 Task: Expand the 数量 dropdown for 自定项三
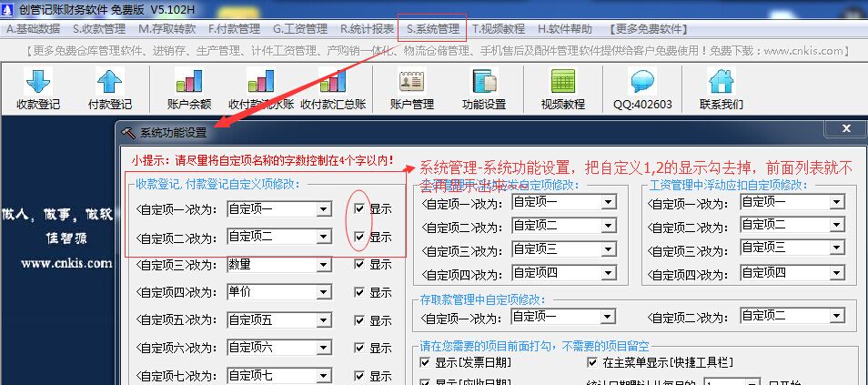pyautogui.click(x=323, y=265)
